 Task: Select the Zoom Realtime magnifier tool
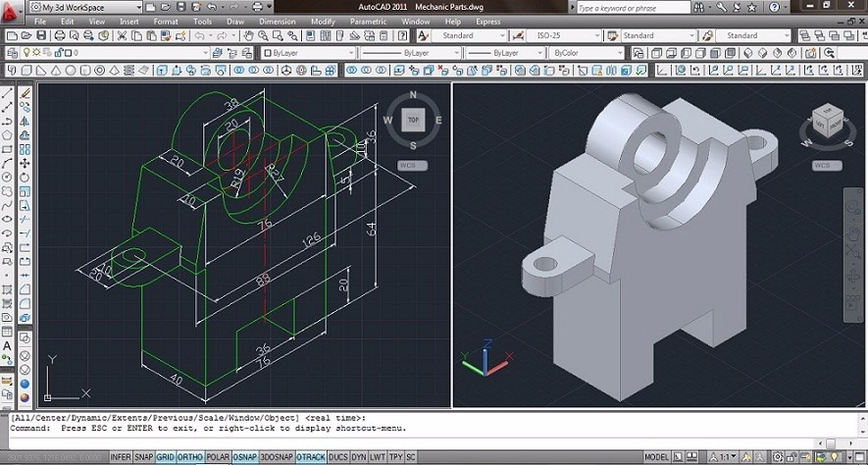tap(263, 36)
